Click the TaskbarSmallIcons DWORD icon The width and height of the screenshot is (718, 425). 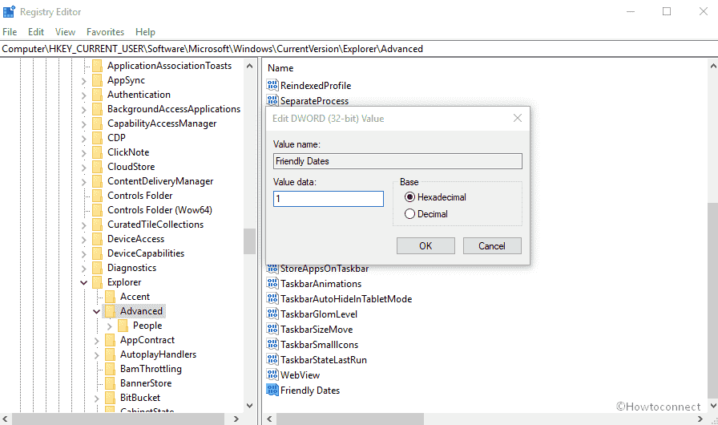[272, 344]
